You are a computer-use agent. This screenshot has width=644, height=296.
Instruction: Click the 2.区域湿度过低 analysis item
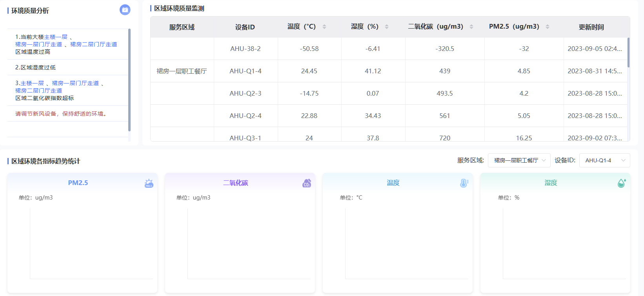[x=68, y=67]
